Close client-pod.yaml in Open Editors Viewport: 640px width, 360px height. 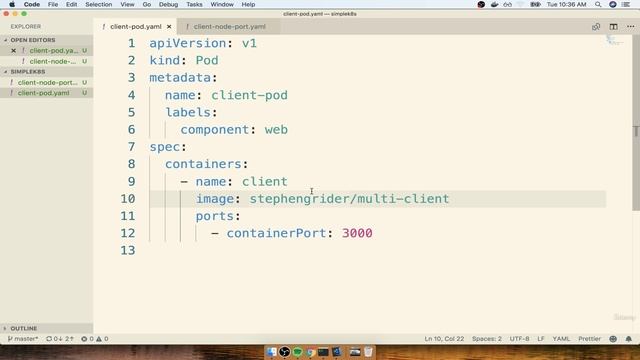point(13,51)
